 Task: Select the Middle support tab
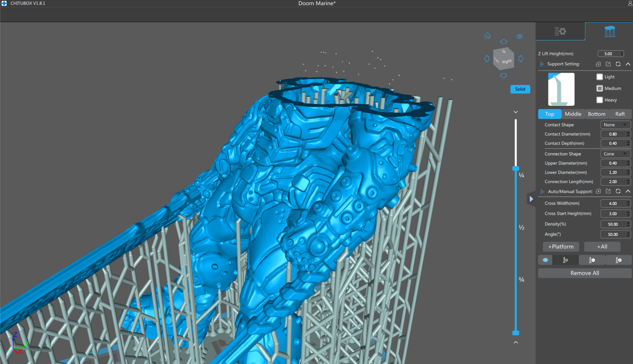pos(573,114)
